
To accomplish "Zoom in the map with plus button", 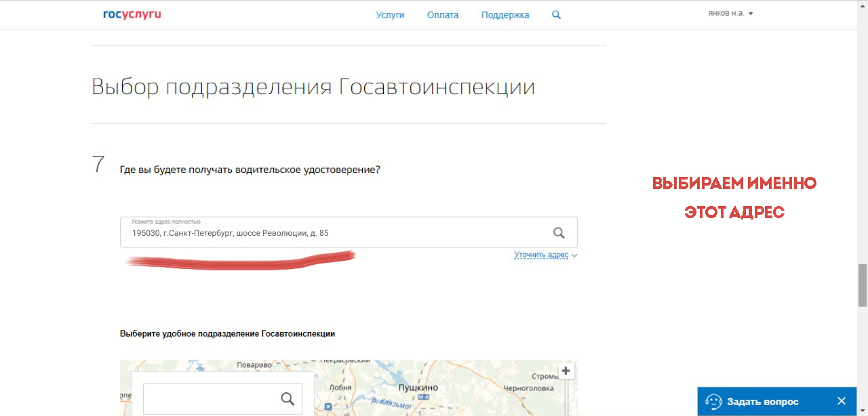I will pos(566,371).
